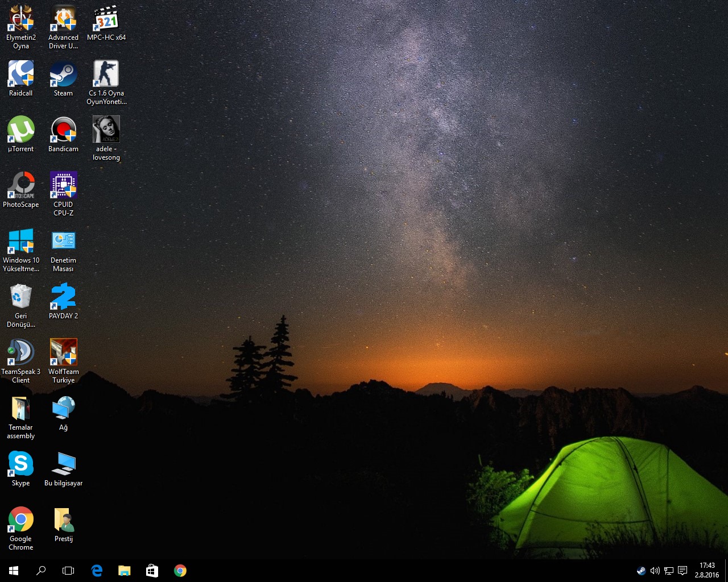Open MPC-HC x64 media player icon
Screen dimensions: 728x582
[x=106, y=23]
